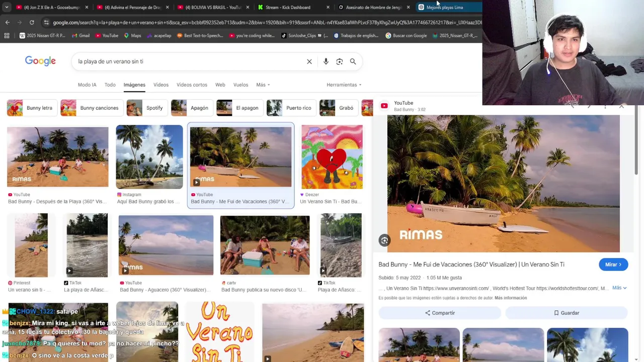Open preview title Me Fui de Vacaciones link

click(x=471, y=264)
